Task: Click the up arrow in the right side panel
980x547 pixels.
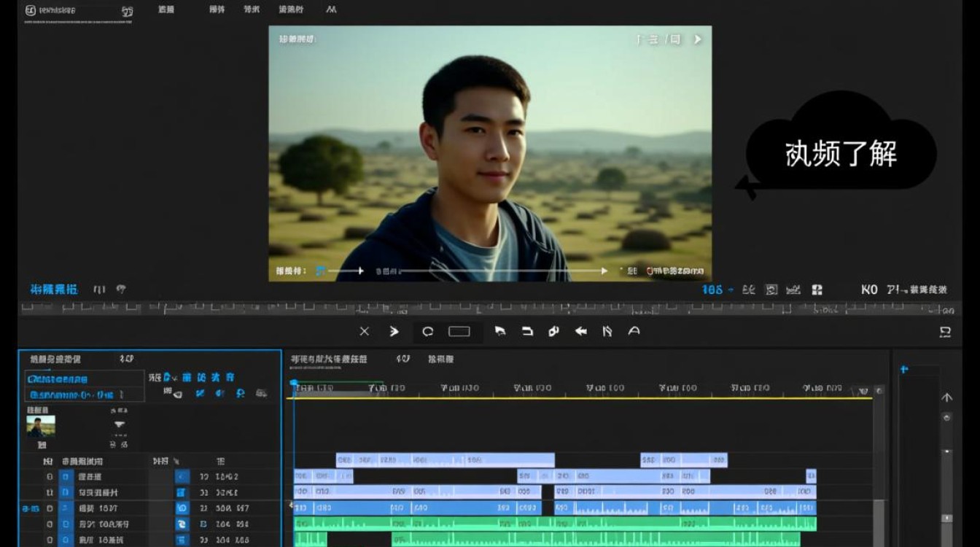Action: [947, 398]
